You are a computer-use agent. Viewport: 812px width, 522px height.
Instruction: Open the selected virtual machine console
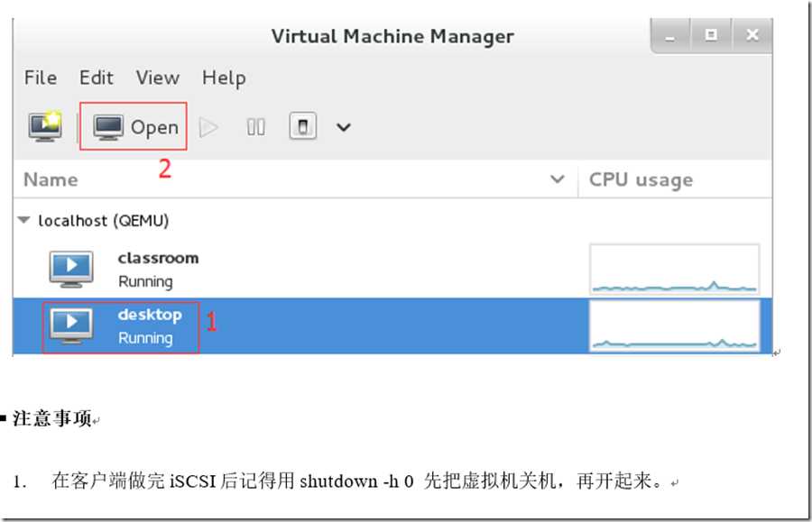(135, 127)
